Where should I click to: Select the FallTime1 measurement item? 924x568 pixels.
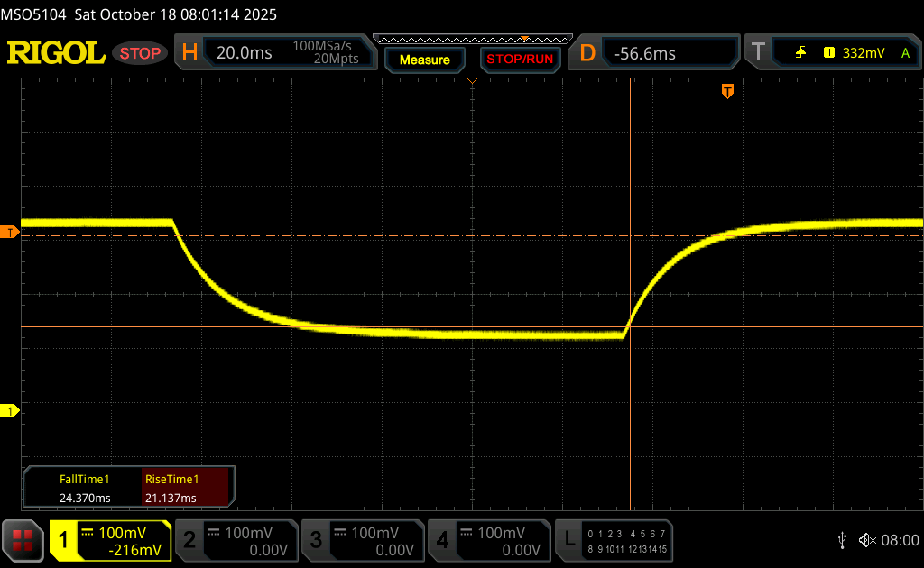[x=83, y=489]
